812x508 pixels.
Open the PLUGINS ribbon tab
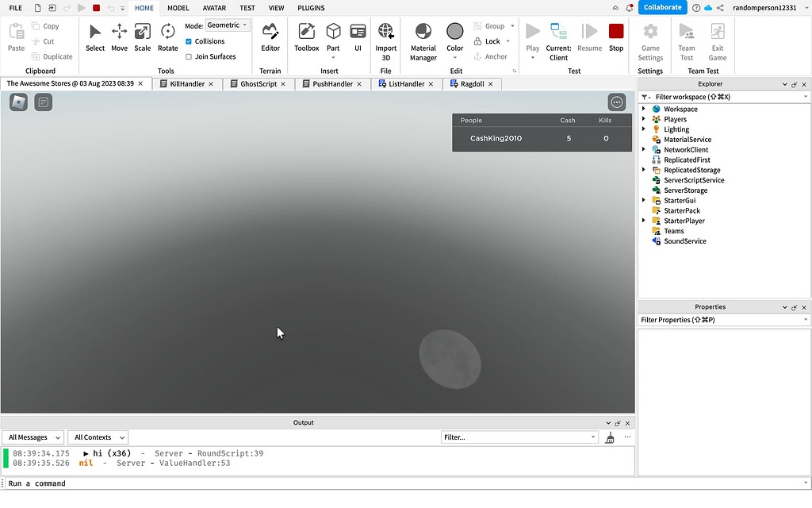point(311,8)
